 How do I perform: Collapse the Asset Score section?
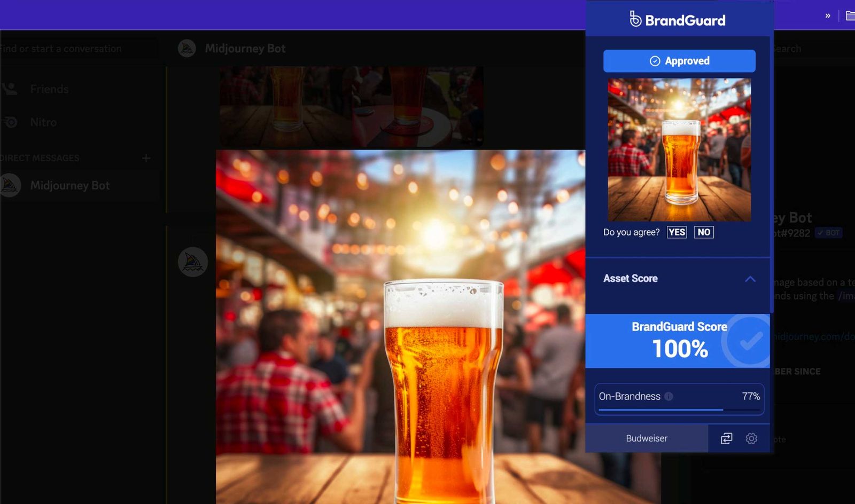(x=751, y=279)
